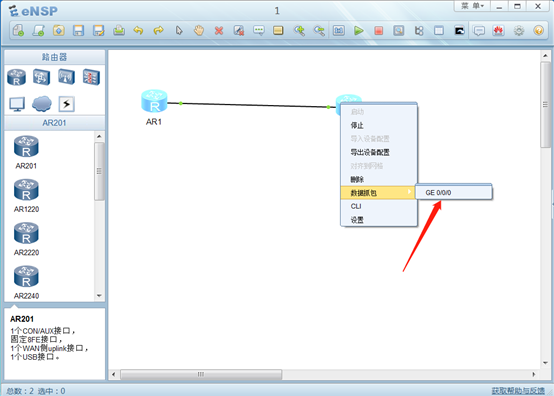Image resolution: width=554 pixels, height=396 pixels.
Task: Minimize the eNSP window
Action: [499, 6]
